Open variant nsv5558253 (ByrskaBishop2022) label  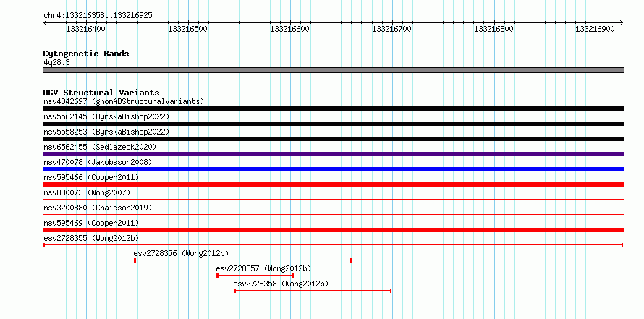coord(106,132)
